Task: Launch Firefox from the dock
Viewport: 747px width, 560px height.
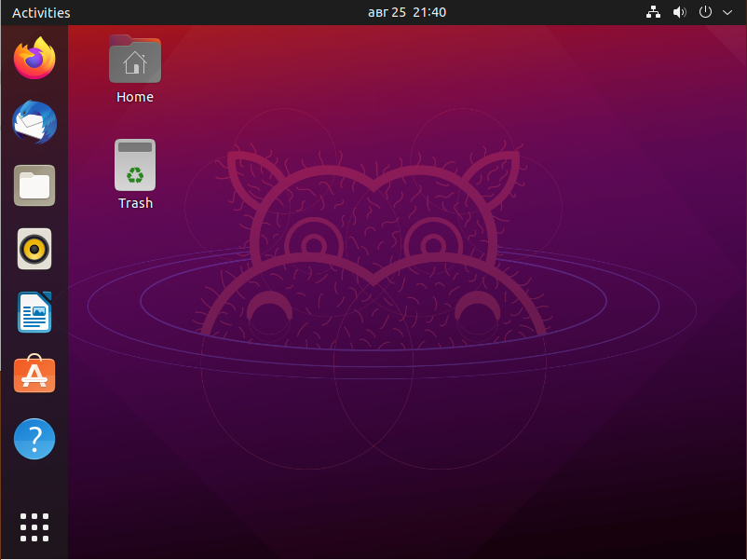Action: (x=34, y=58)
